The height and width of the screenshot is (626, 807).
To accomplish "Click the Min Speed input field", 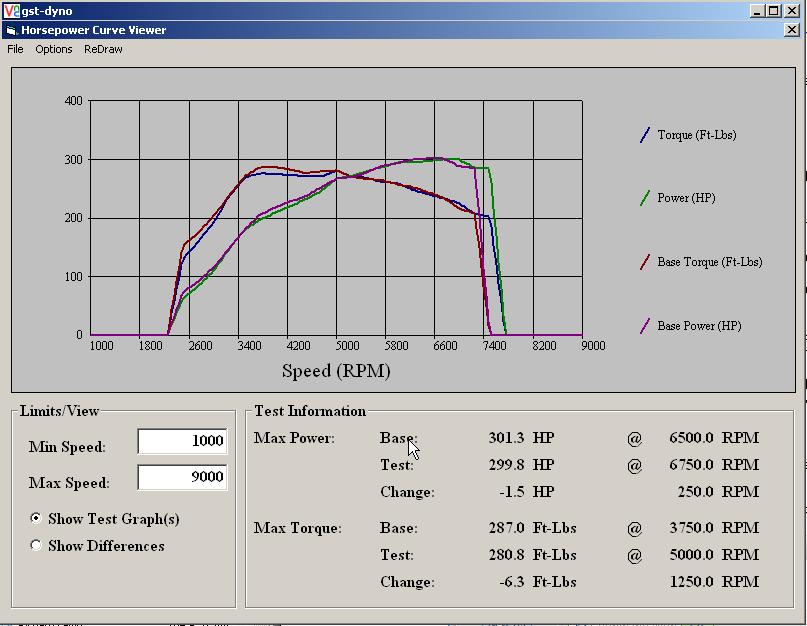I will point(182,441).
